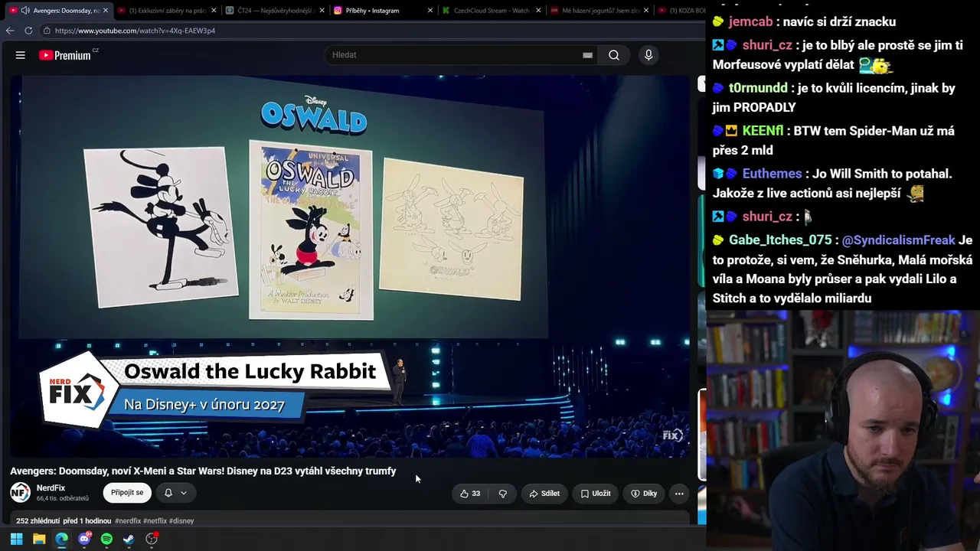Click t0rmundd username in chat
Image resolution: width=980 pixels, height=551 pixels.
tap(758, 88)
